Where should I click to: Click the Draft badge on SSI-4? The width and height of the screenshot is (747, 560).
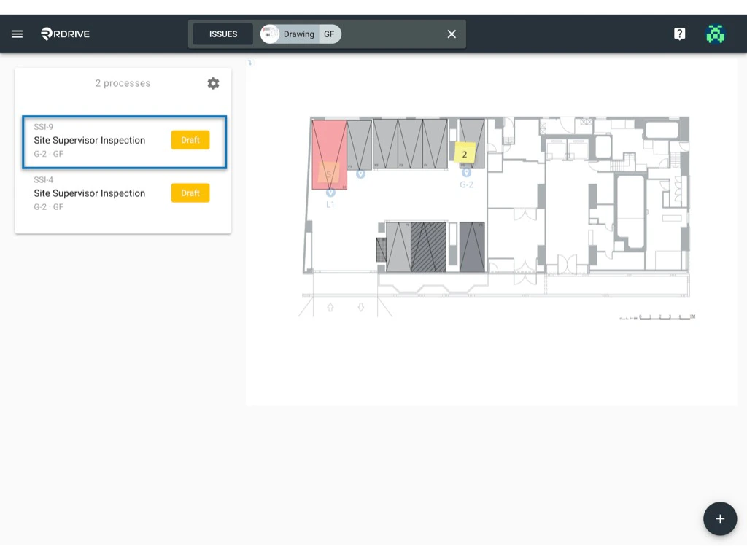coord(190,192)
